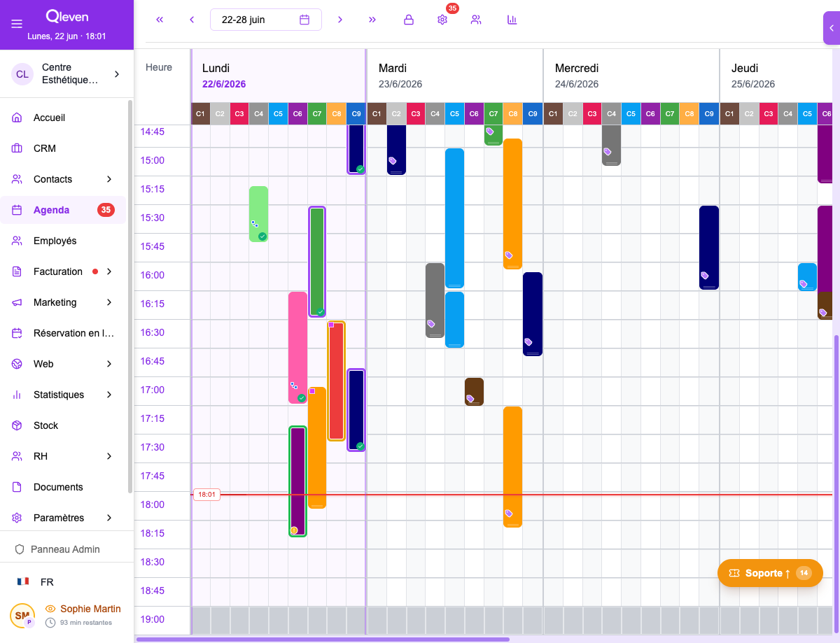The image size is (840, 643).
Task: Open pink appointment in Lundi C6
Action: 297,348
